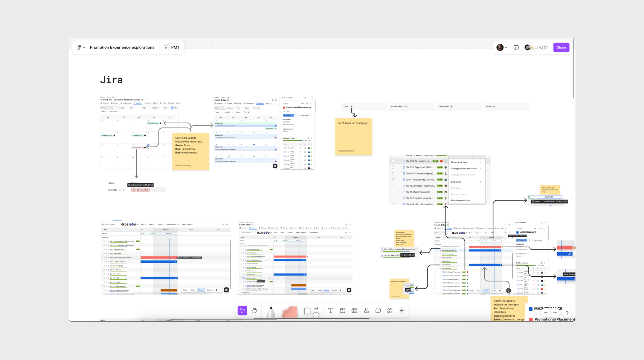The height and width of the screenshot is (360, 644).
Task: Open the layout panel icon near timer
Action: 516,47
